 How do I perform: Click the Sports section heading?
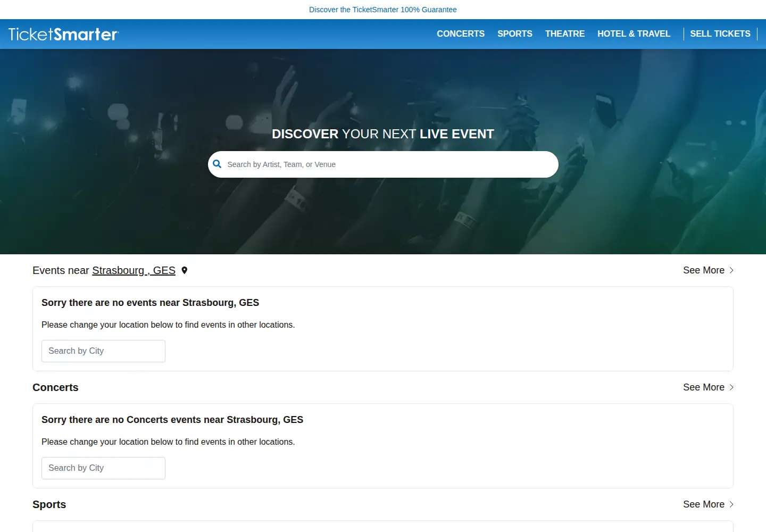(x=49, y=504)
